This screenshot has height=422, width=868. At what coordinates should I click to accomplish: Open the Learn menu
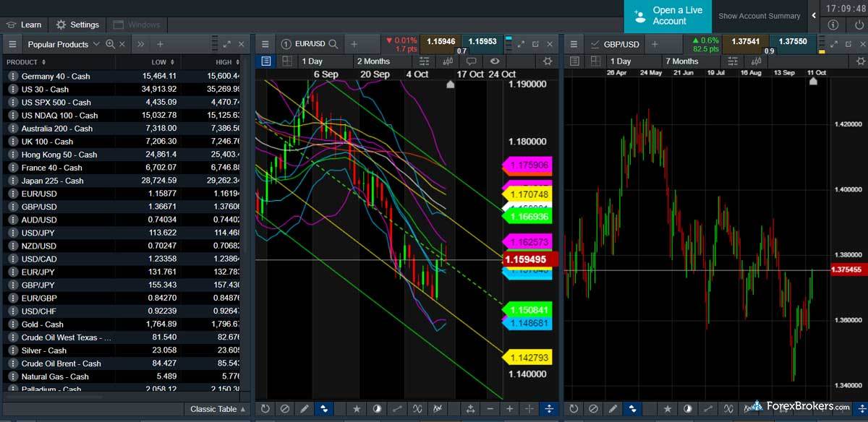click(x=24, y=25)
